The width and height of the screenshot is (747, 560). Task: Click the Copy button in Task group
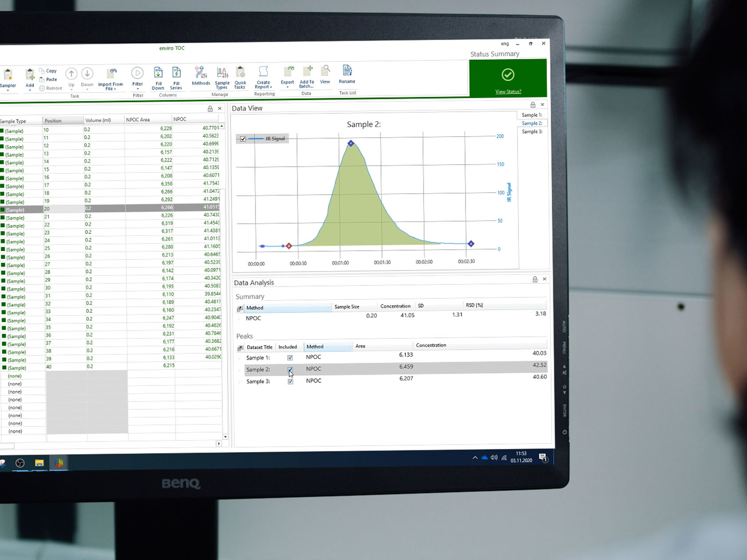48,71
